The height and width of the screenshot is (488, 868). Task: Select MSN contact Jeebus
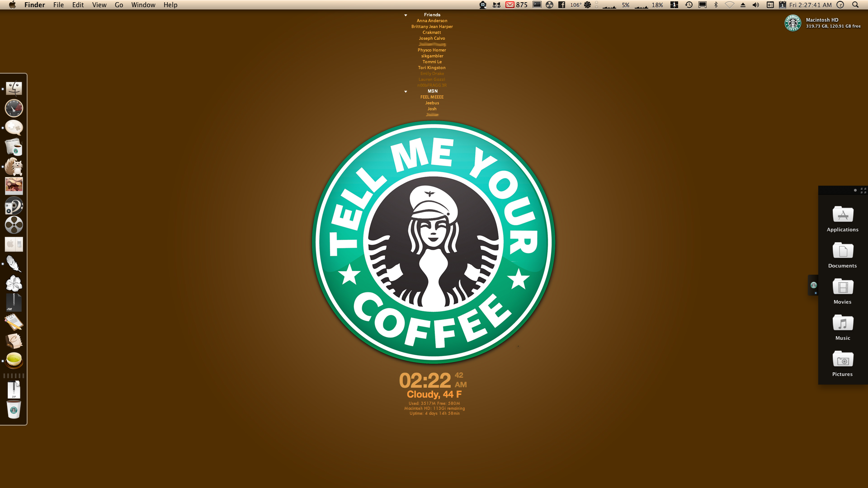[x=432, y=103]
